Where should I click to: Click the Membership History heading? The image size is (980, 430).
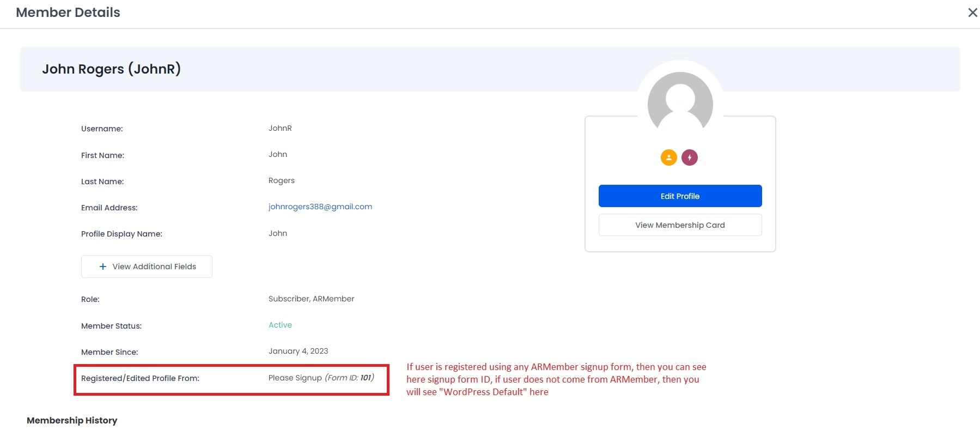72,420
